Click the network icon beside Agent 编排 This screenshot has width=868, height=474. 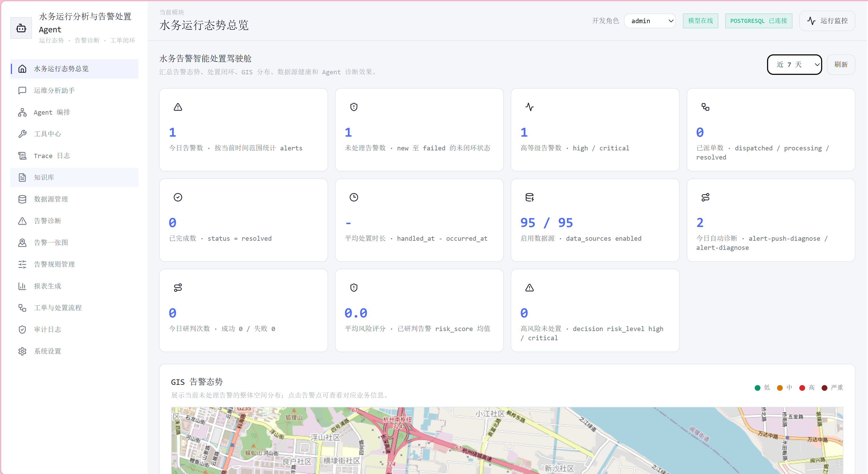22,112
